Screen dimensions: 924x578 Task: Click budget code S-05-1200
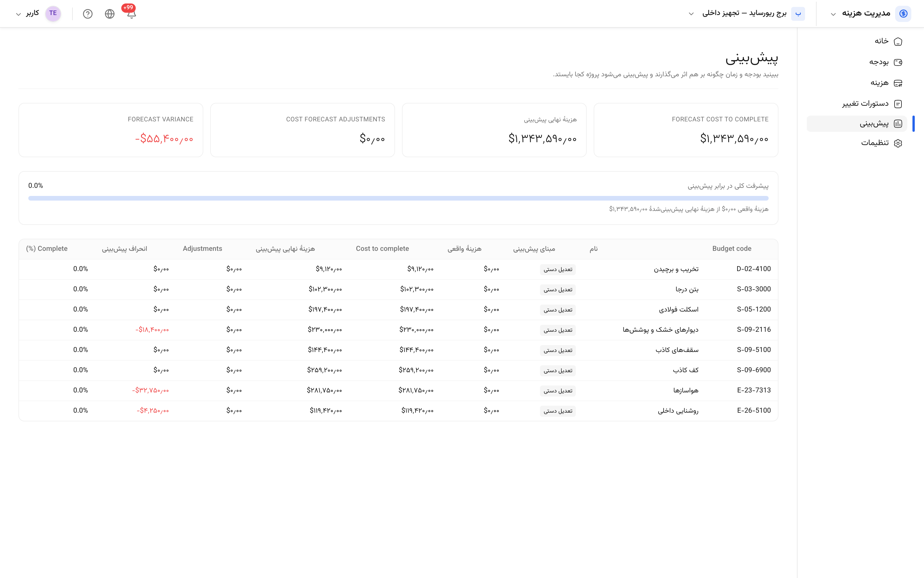(x=754, y=309)
